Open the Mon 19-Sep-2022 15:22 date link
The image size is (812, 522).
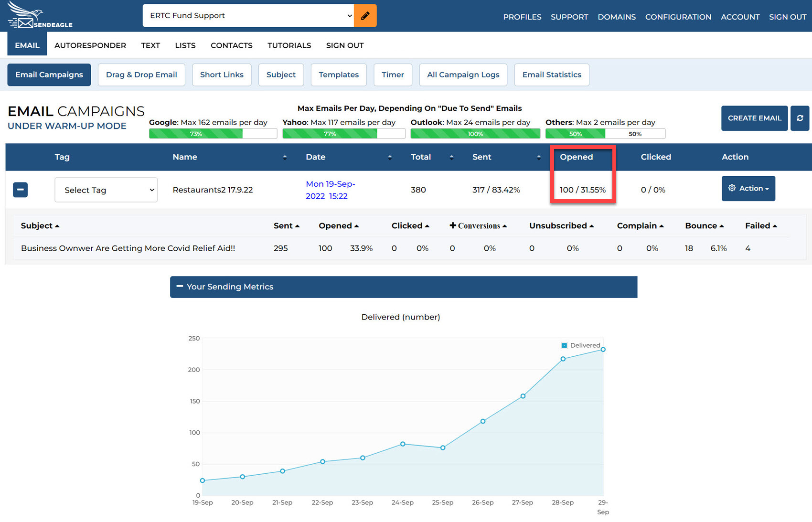click(x=330, y=190)
